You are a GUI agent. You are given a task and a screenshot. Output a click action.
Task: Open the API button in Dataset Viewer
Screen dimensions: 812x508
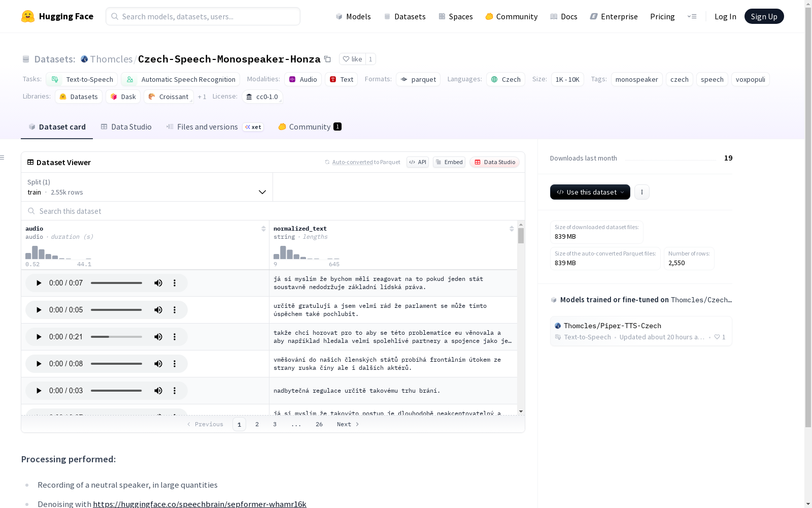pyautogui.click(x=418, y=162)
